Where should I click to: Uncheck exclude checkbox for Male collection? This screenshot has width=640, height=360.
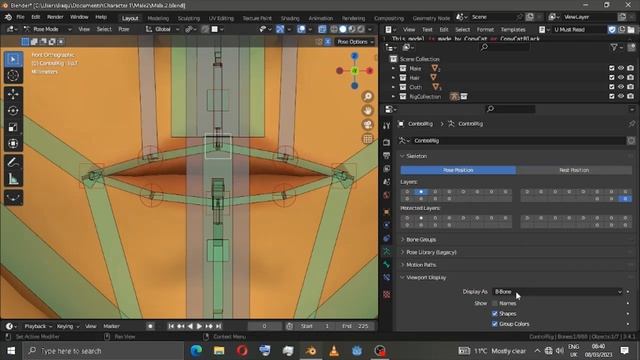611,68
